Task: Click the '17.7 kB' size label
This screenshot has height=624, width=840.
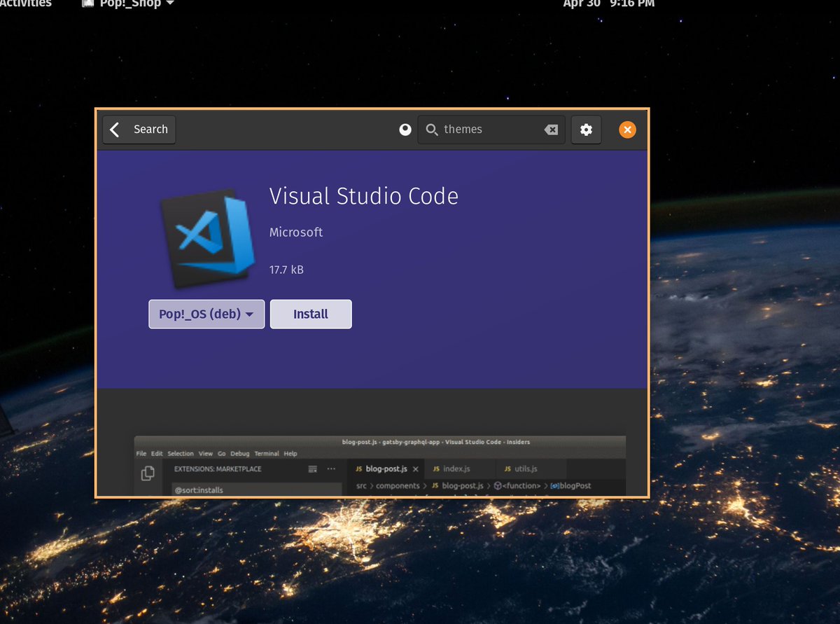Action: [x=286, y=270]
